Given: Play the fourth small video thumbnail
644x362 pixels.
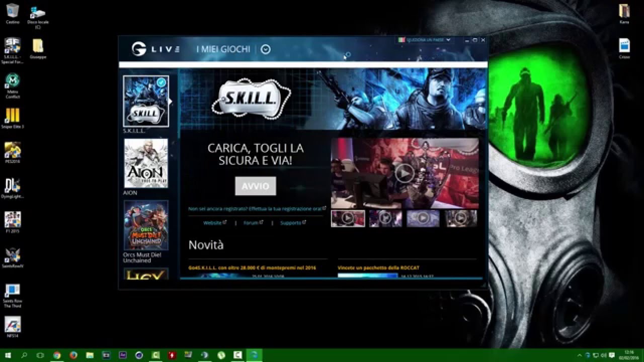Looking at the screenshot, I should click(461, 218).
